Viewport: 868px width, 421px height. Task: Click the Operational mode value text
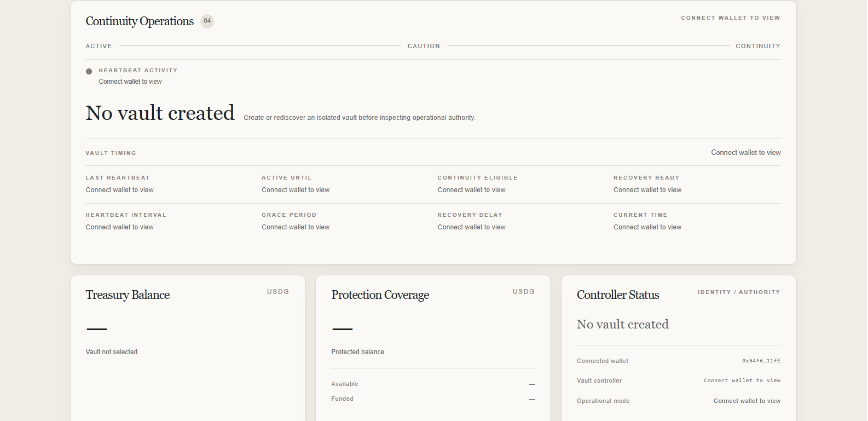point(747,401)
